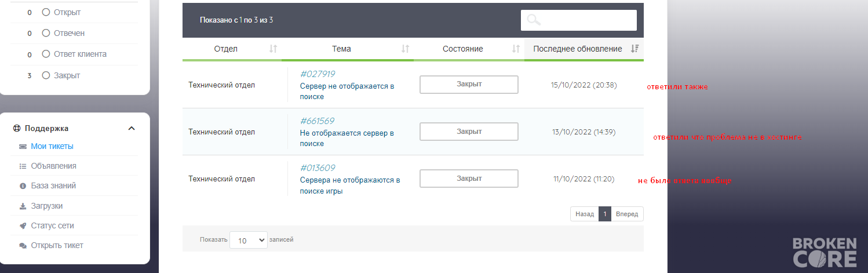Click the download icon beside Загрузки
The width and height of the screenshot is (868, 273).
23,206
